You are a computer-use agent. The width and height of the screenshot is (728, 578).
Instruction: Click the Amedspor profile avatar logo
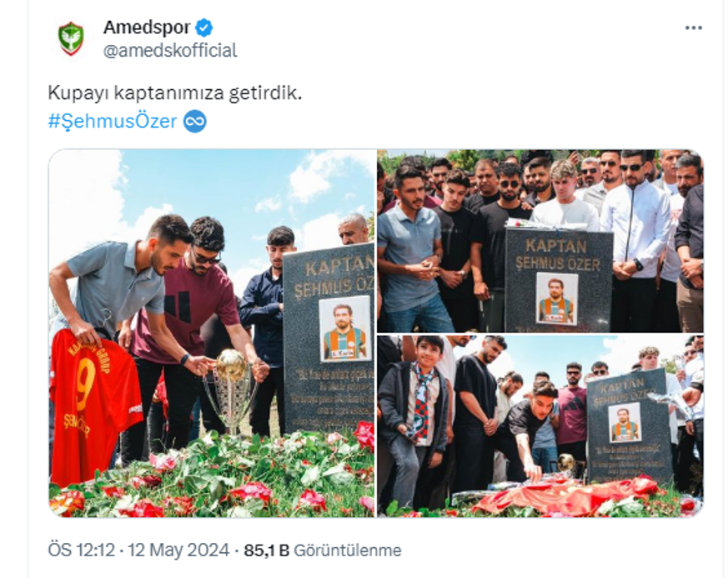71,38
